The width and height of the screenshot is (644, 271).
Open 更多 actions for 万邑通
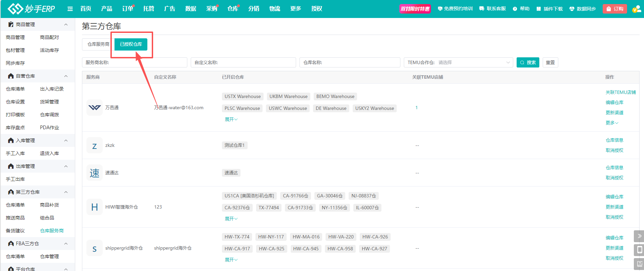(x=612, y=123)
